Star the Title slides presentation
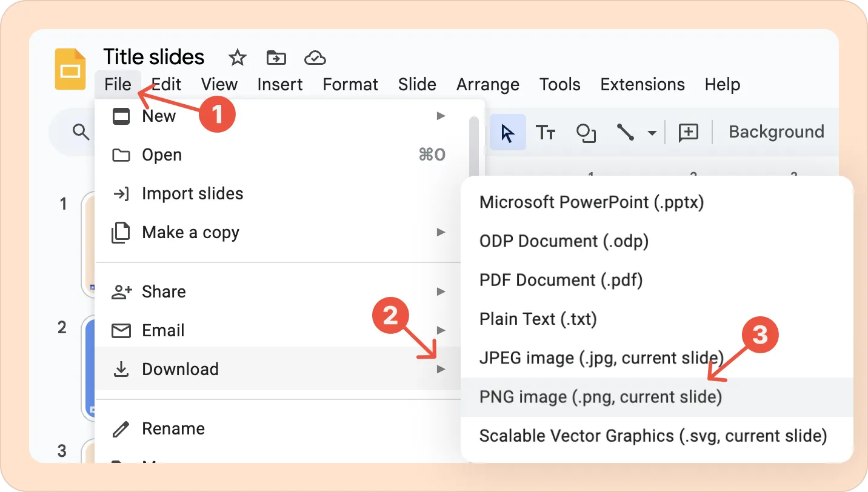Image resolution: width=868 pixels, height=492 pixels. click(238, 58)
